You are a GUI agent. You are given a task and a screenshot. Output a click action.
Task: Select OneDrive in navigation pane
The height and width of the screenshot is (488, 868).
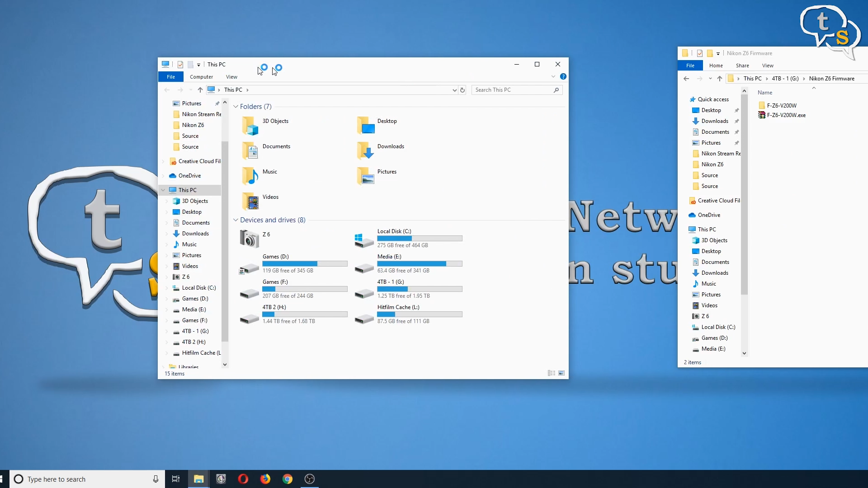pyautogui.click(x=189, y=176)
